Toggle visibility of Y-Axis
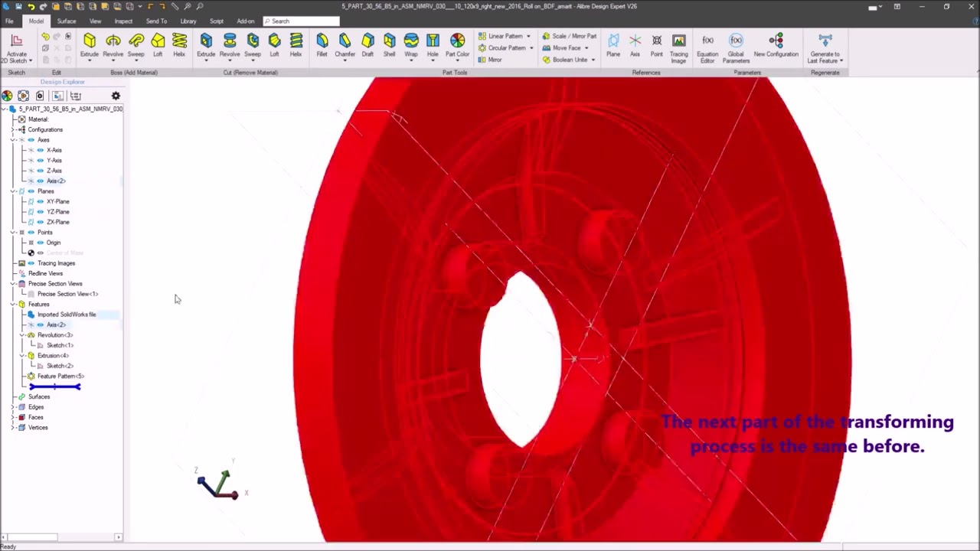980x551 pixels. coord(41,161)
